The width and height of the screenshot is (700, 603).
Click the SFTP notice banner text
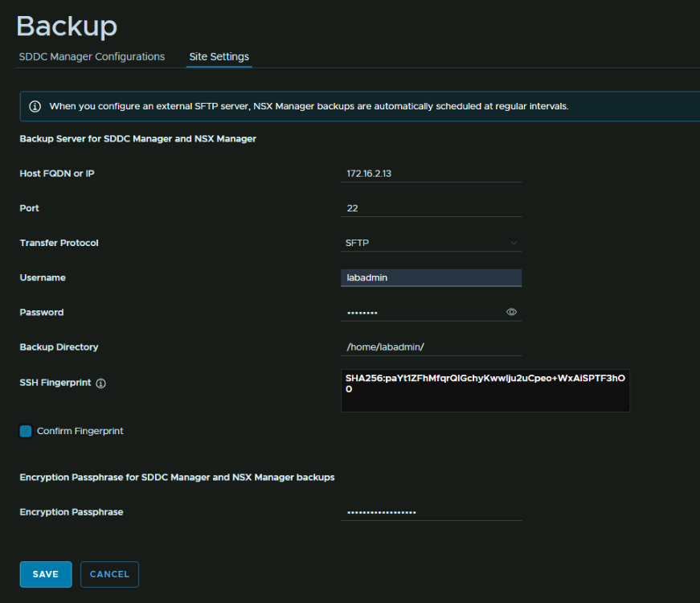pyautogui.click(x=309, y=106)
